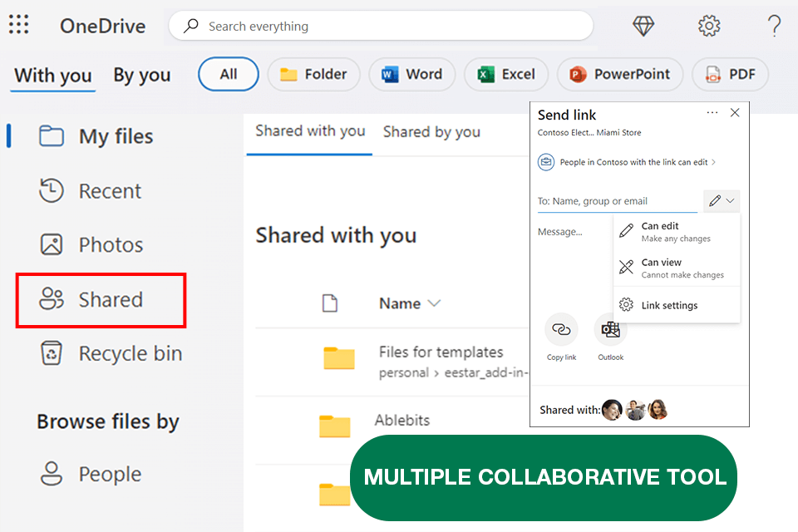
Task: Switch to the By you tab
Action: pyautogui.click(x=142, y=76)
